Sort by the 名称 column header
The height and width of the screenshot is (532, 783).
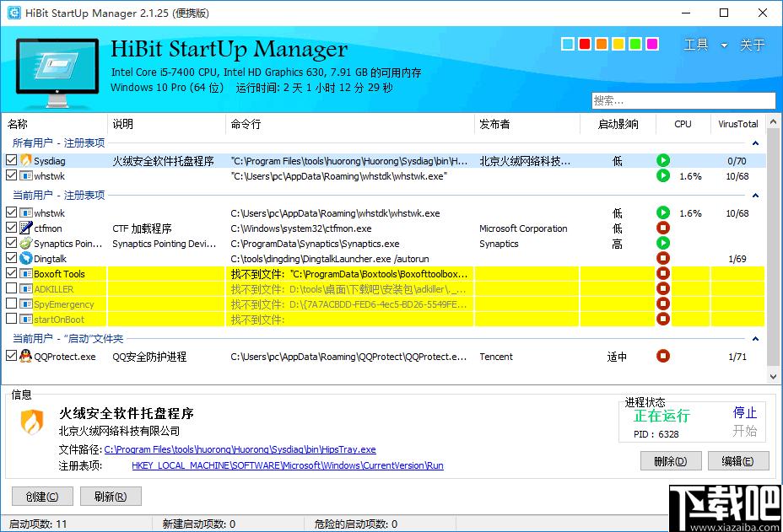(x=56, y=124)
